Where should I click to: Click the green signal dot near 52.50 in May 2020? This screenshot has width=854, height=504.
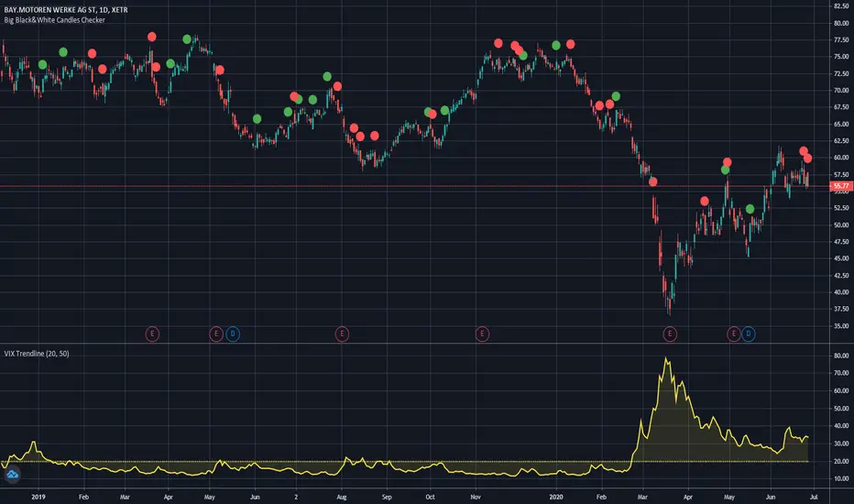(x=750, y=209)
